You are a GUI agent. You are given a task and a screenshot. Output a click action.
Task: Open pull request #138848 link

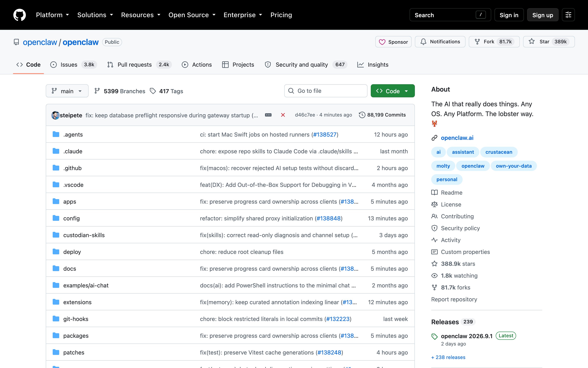[x=329, y=218]
